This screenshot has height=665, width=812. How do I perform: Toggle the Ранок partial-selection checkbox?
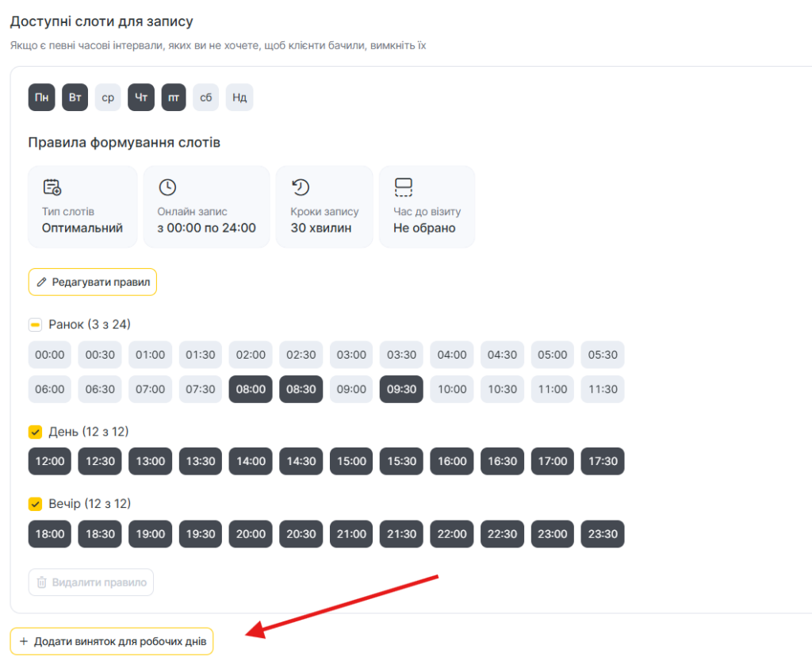35,325
